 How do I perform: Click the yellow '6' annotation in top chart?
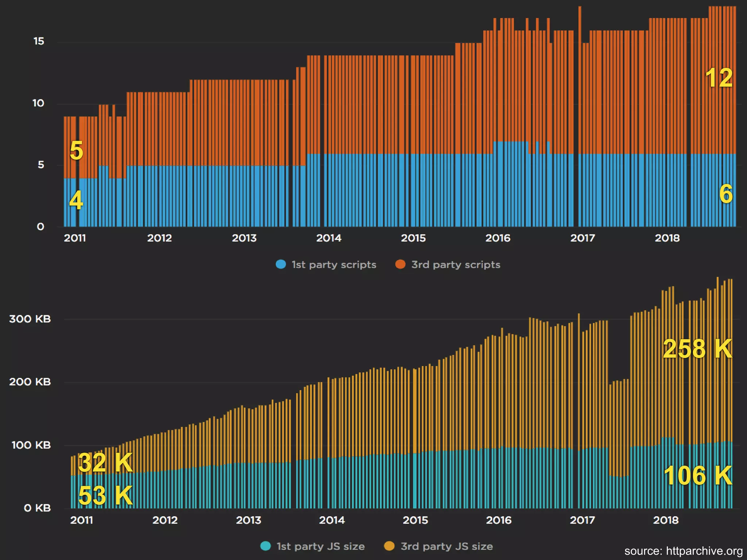point(725,194)
